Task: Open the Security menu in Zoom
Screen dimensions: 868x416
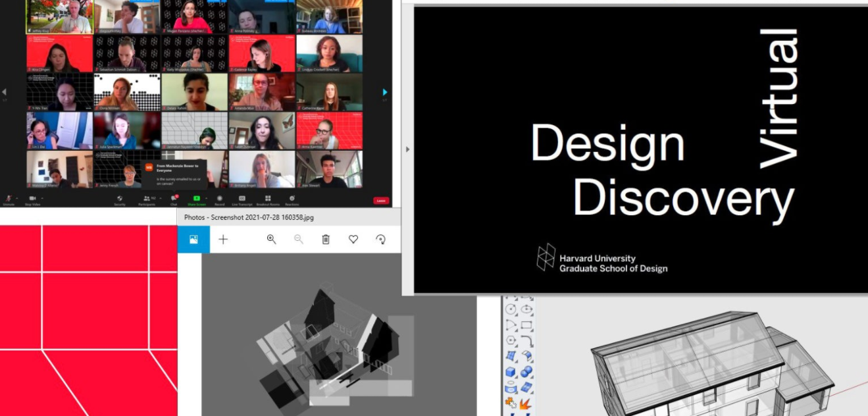Action: pyautogui.click(x=120, y=199)
